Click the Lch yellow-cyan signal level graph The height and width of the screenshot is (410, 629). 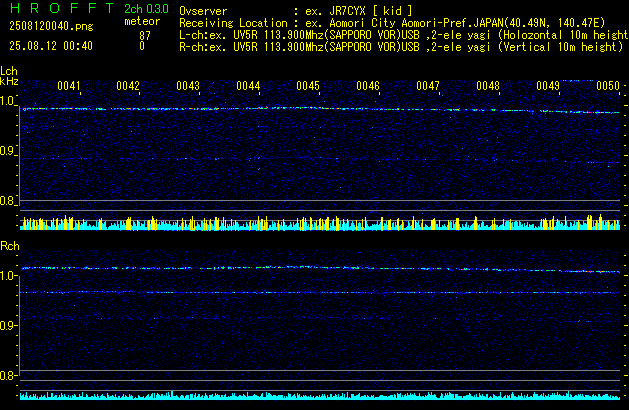point(320,222)
